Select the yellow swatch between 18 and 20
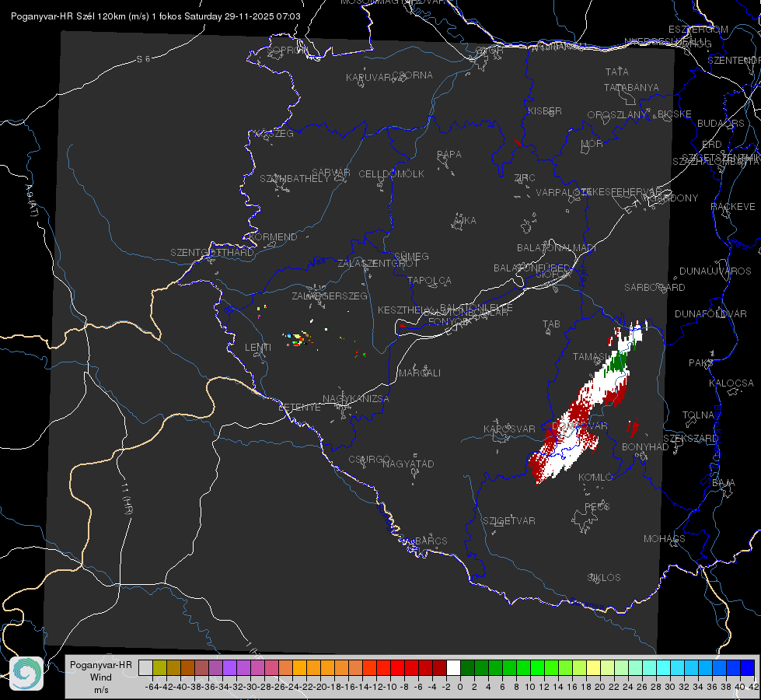761x700 pixels. click(593, 667)
